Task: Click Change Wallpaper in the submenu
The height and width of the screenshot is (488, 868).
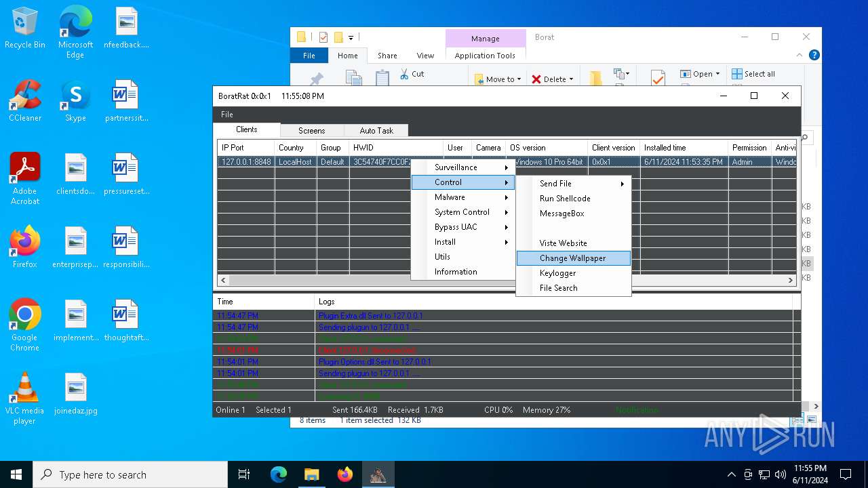Action: [x=574, y=258]
